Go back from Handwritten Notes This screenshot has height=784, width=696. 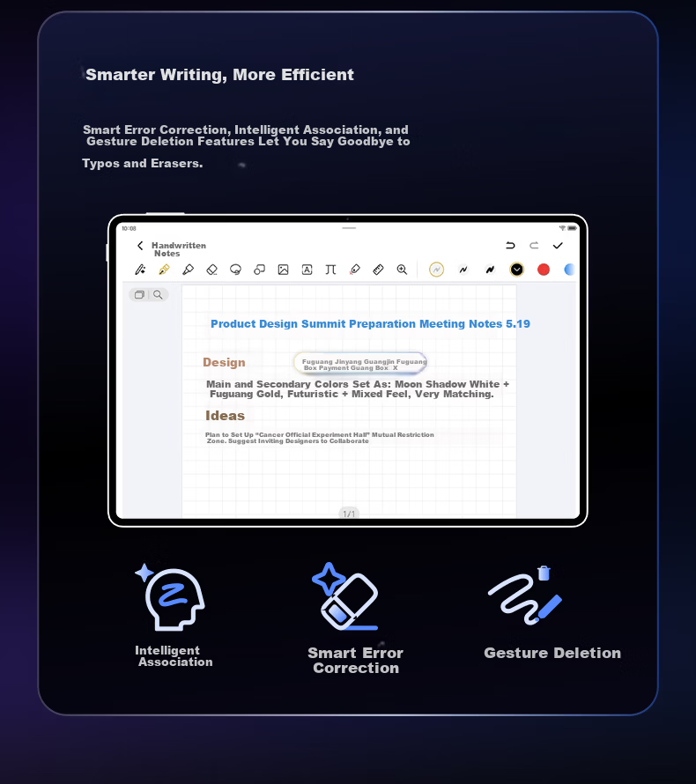click(x=140, y=246)
